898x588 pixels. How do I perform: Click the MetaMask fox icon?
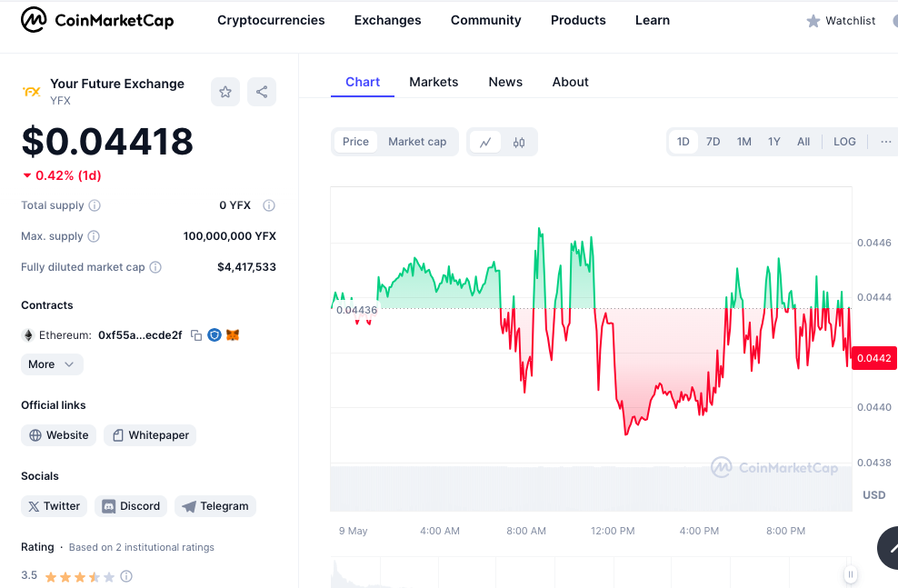233,335
